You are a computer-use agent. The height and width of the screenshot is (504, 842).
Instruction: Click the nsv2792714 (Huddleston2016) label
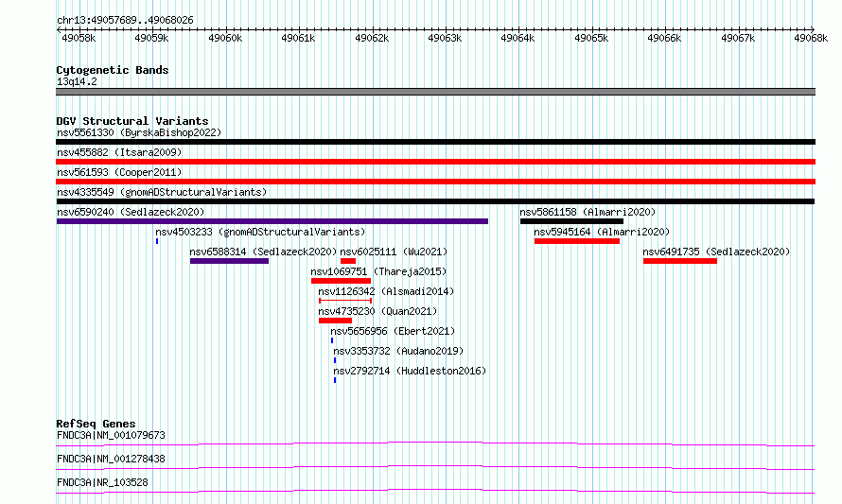[x=410, y=371]
